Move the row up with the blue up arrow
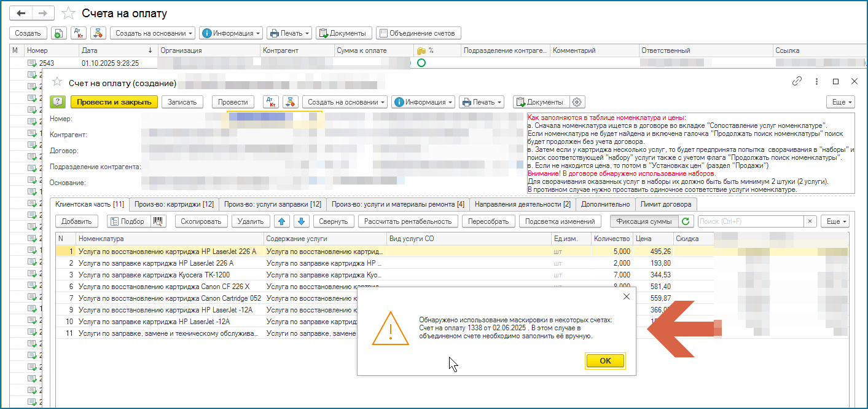The height and width of the screenshot is (409, 868). pos(281,221)
